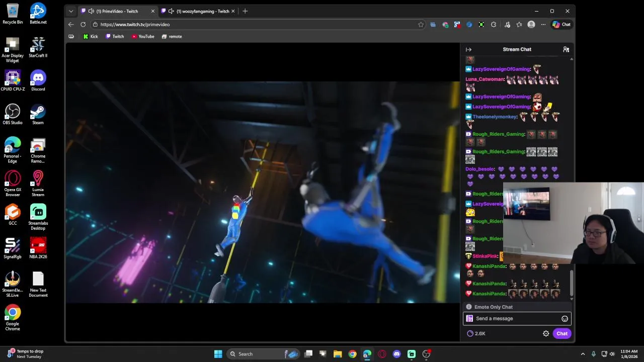This screenshot has height=362, width=644.
Task: Click Dolo_besolo username in chat
Action: (x=480, y=169)
